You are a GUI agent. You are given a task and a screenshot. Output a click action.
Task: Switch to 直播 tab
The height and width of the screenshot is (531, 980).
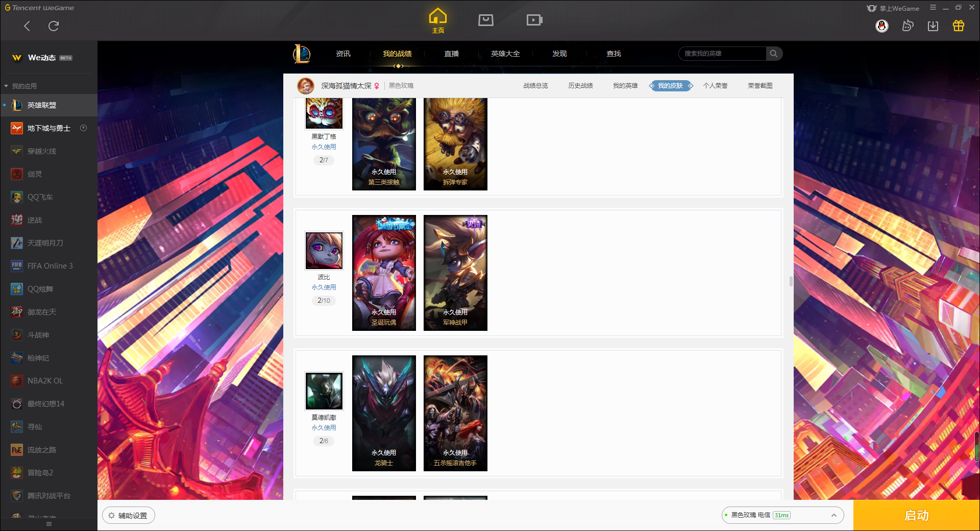coord(451,54)
